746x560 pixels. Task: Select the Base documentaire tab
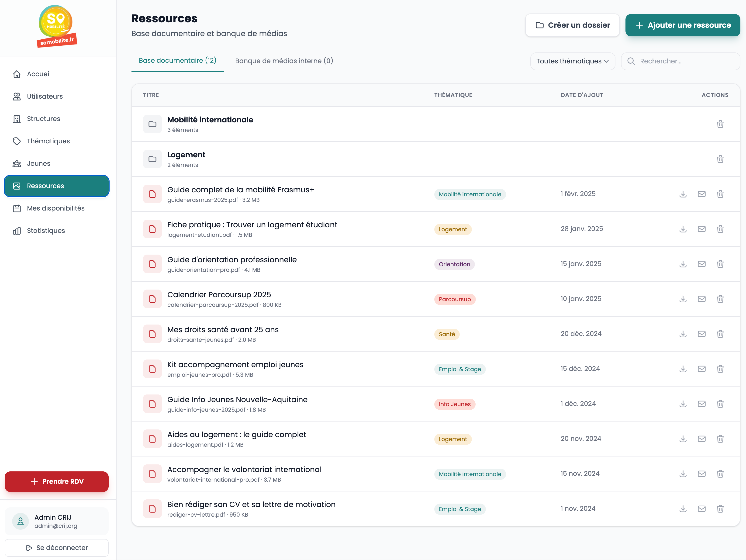177,60
